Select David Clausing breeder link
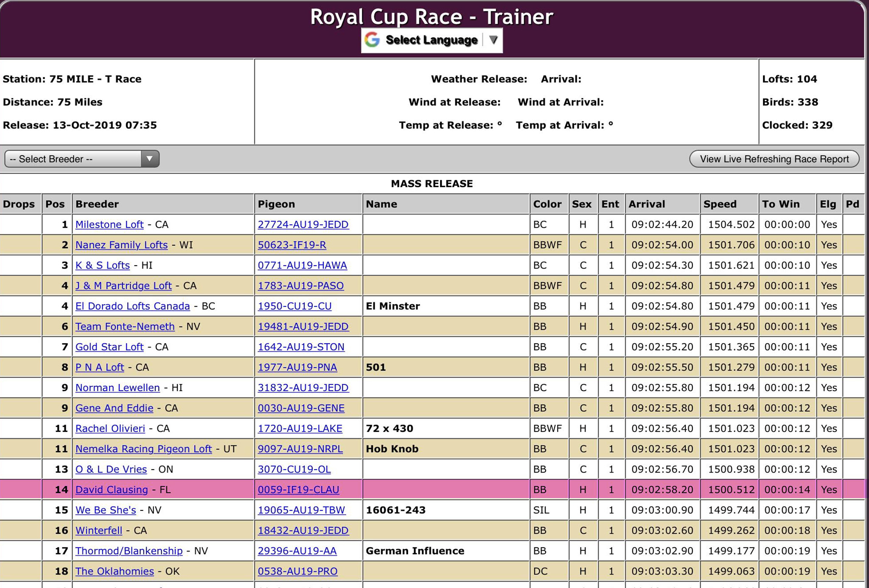Image resolution: width=869 pixels, height=588 pixels. point(112,490)
